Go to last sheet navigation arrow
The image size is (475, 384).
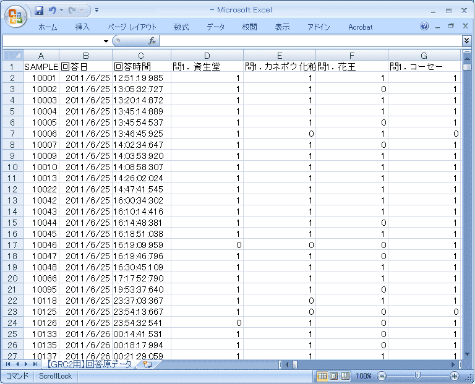35,364
